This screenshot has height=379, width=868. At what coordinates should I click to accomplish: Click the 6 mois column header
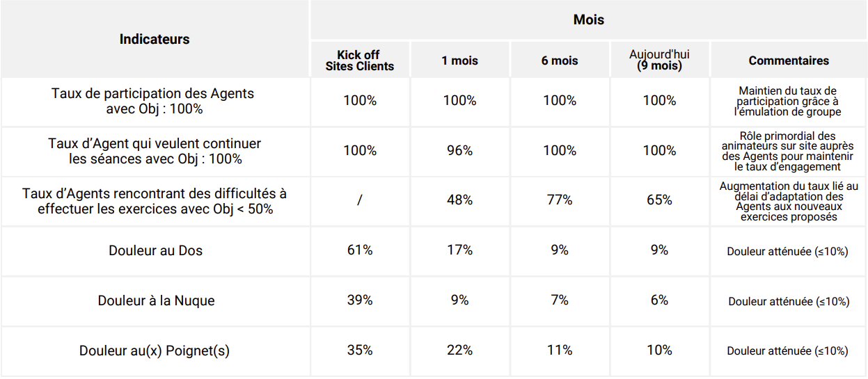[560, 61]
